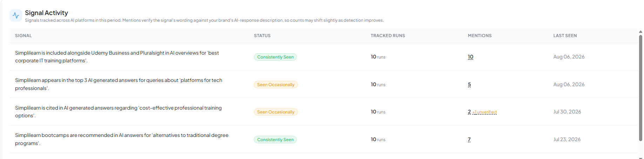
Task: Click the scrollbar up arrow at table top
Action: [640, 32]
